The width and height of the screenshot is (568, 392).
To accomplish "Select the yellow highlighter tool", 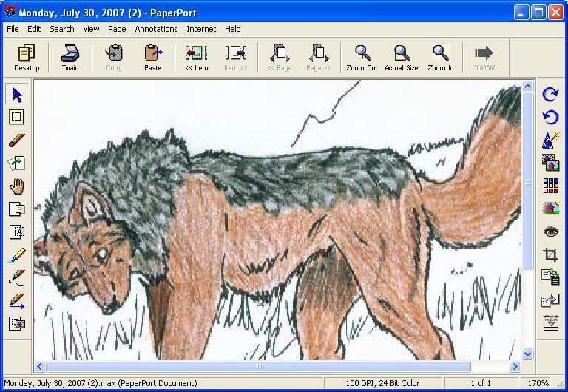I will (17, 255).
